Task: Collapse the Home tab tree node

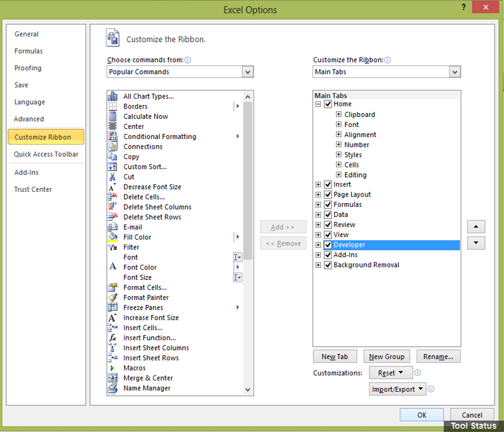Action: [x=318, y=104]
